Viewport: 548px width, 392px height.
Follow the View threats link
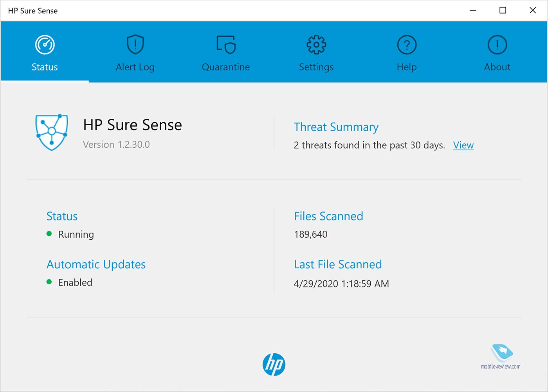coord(463,145)
